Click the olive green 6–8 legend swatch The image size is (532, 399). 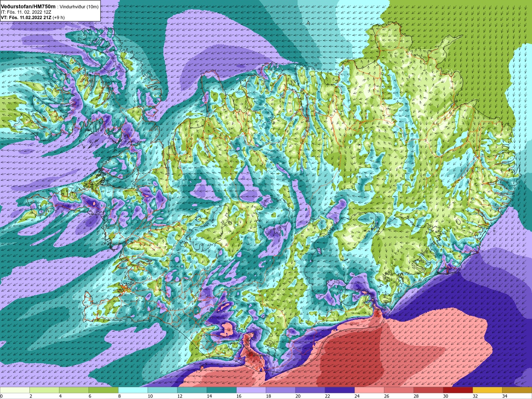pos(103,390)
